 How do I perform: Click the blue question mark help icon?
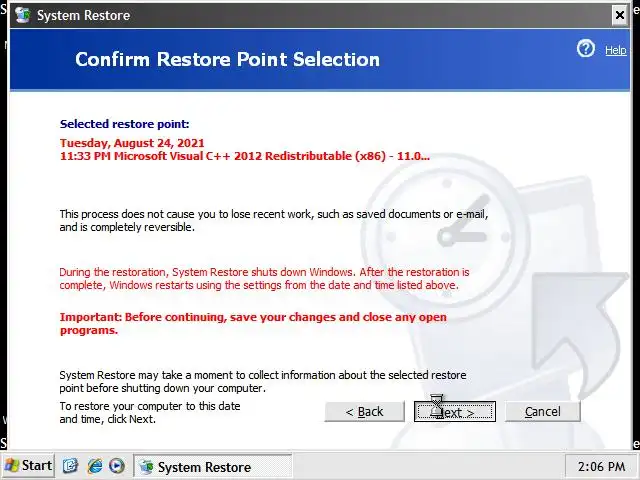pyautogui.click(x=586, y=49)
